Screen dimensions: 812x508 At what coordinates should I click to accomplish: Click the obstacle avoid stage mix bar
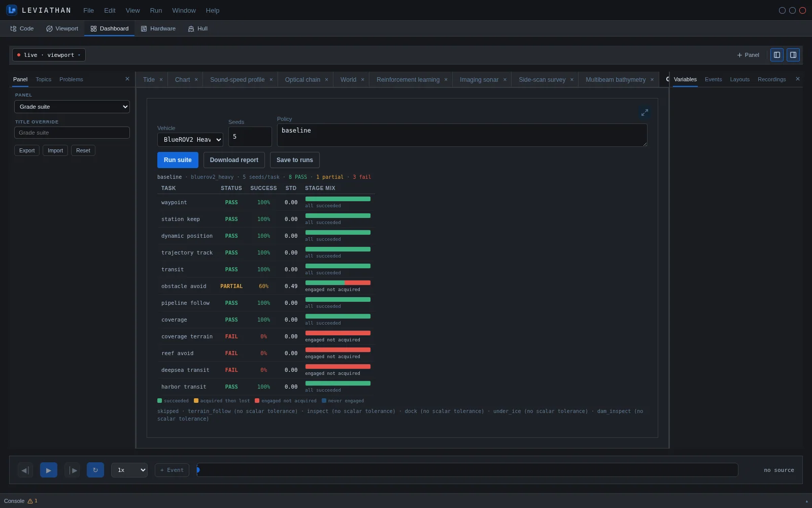click(x=337, y=282)
